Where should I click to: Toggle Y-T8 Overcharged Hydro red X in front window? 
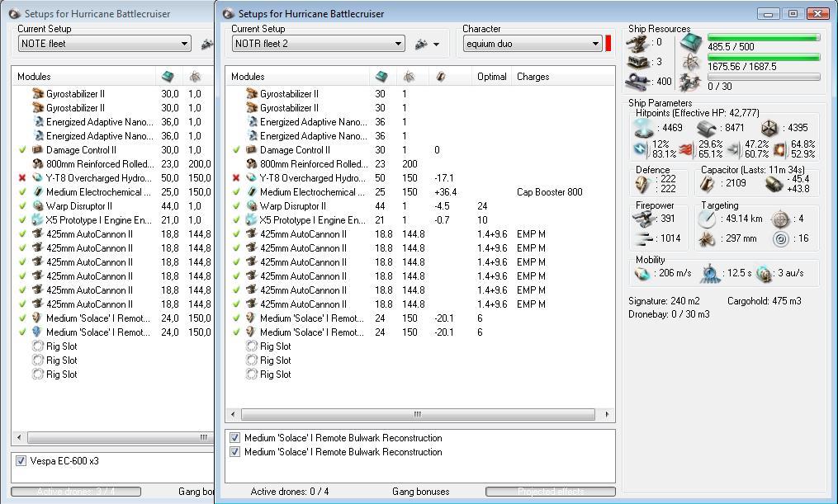coord(236,178)
